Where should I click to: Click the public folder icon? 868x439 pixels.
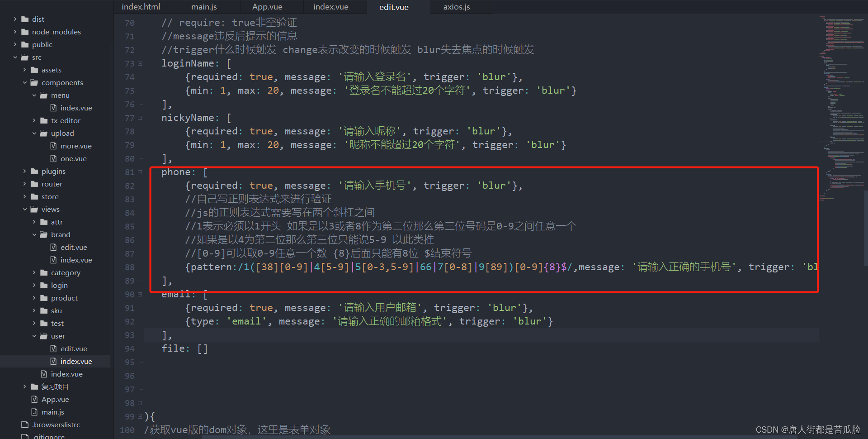[25, 44]
